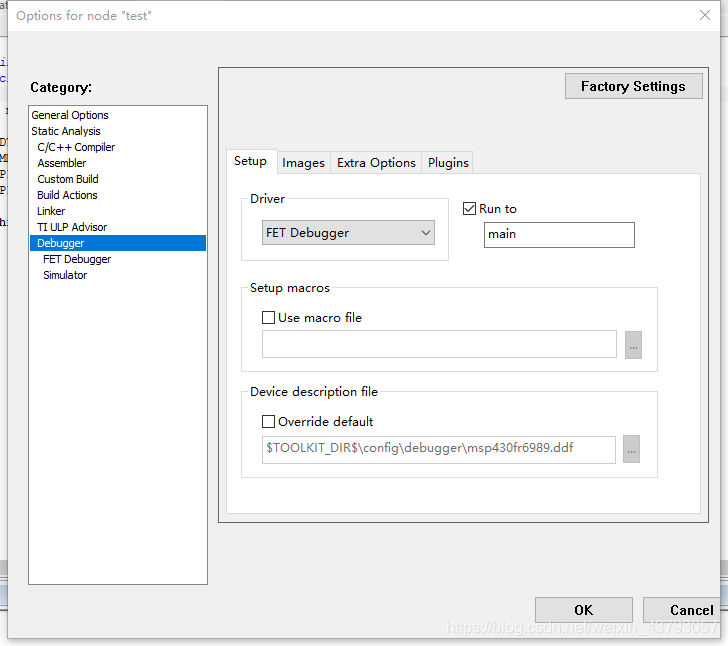
Task: Choose Simulator in the category list
Action: pos(65,275)
